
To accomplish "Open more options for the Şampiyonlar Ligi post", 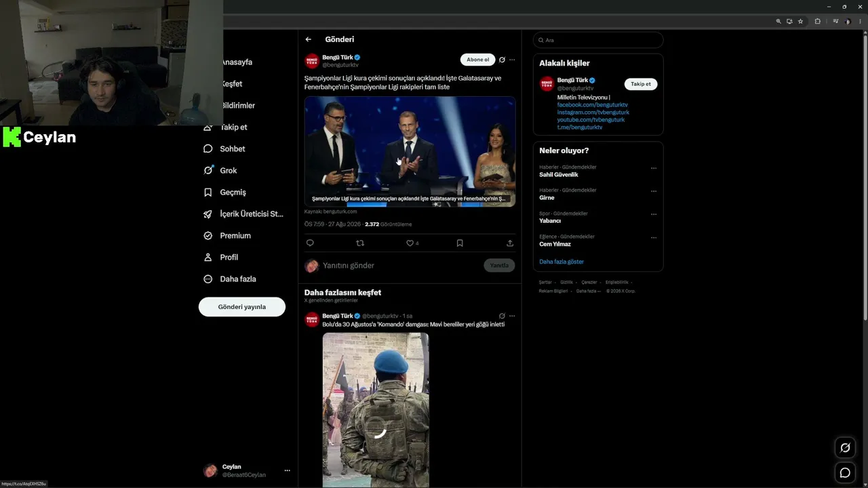I will click(x=512, y=60).
